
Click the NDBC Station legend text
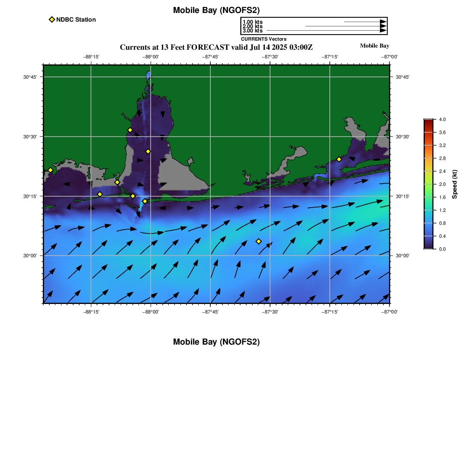(x=76, y=19)
